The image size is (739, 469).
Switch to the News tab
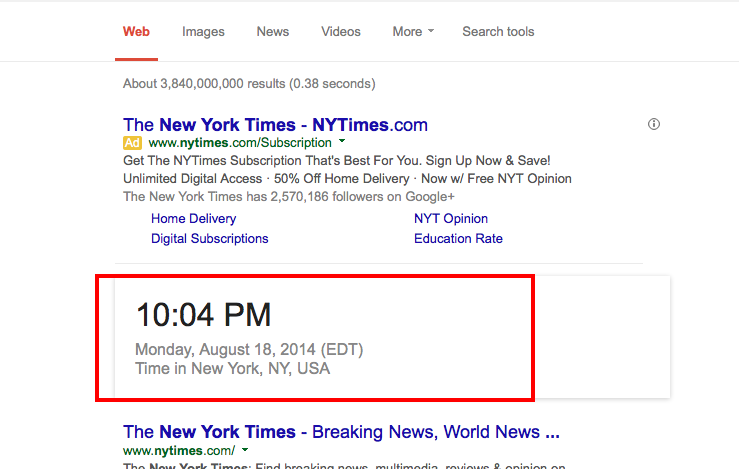coord(272,32)
